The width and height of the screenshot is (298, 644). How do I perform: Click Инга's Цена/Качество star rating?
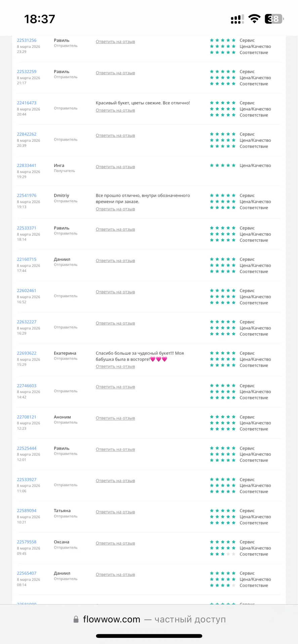(222, 165)
